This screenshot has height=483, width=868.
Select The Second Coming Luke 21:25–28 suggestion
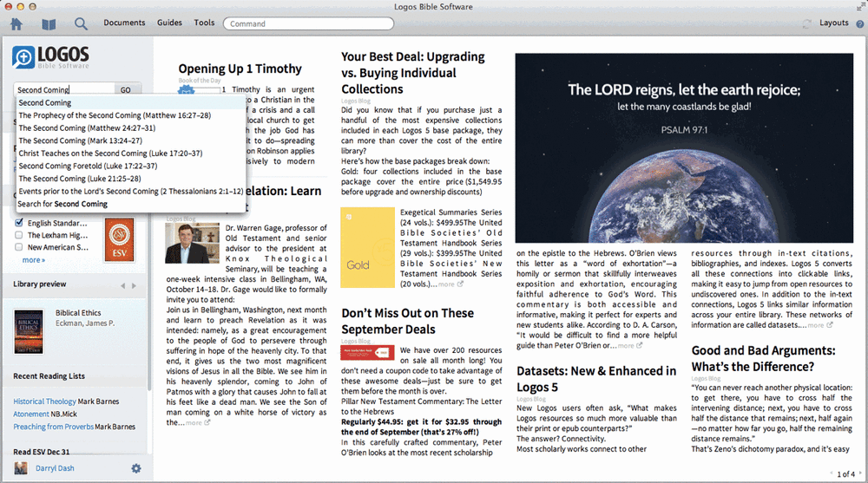[x=131, y=179]
